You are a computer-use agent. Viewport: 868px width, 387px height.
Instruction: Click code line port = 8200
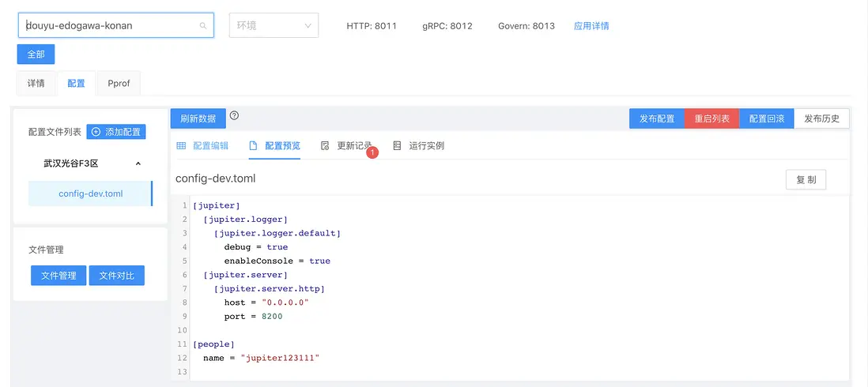click(x=254, y=316)
